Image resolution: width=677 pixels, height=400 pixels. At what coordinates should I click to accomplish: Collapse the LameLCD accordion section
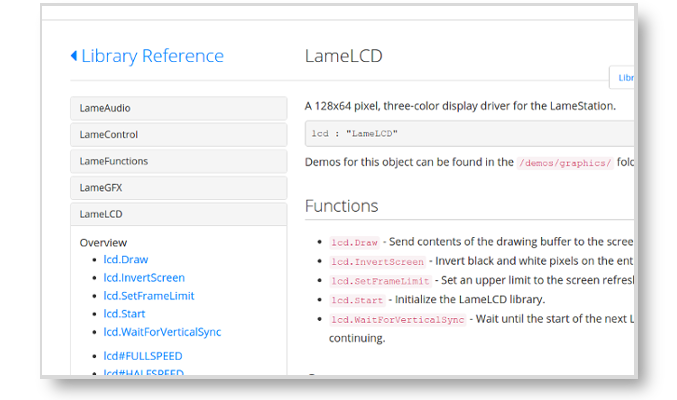pyautogui.click(x=179, y=214)
